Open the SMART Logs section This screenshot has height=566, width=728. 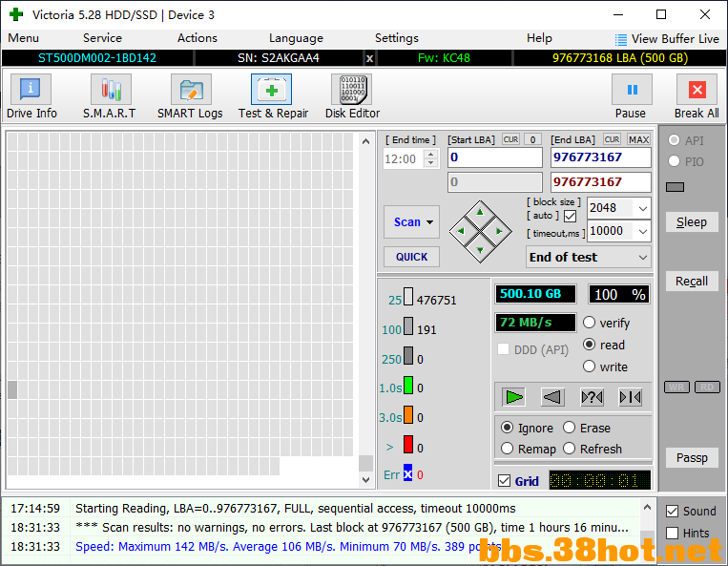190,96
